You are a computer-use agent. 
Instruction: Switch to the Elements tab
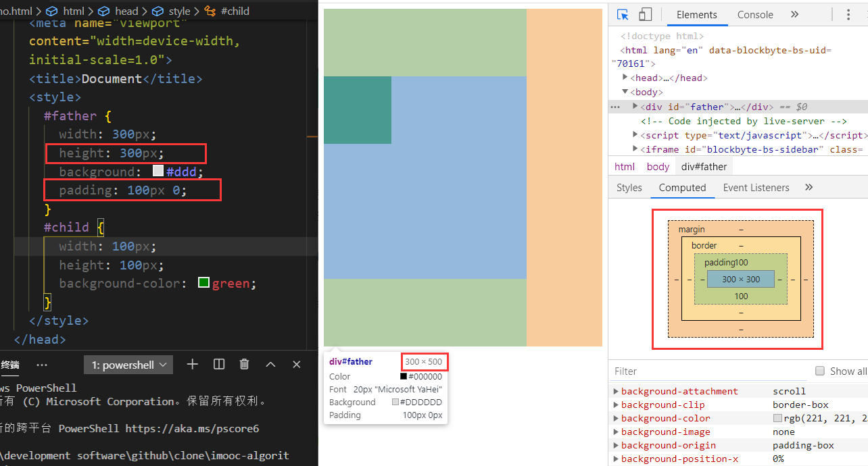(x=696, y=14)
